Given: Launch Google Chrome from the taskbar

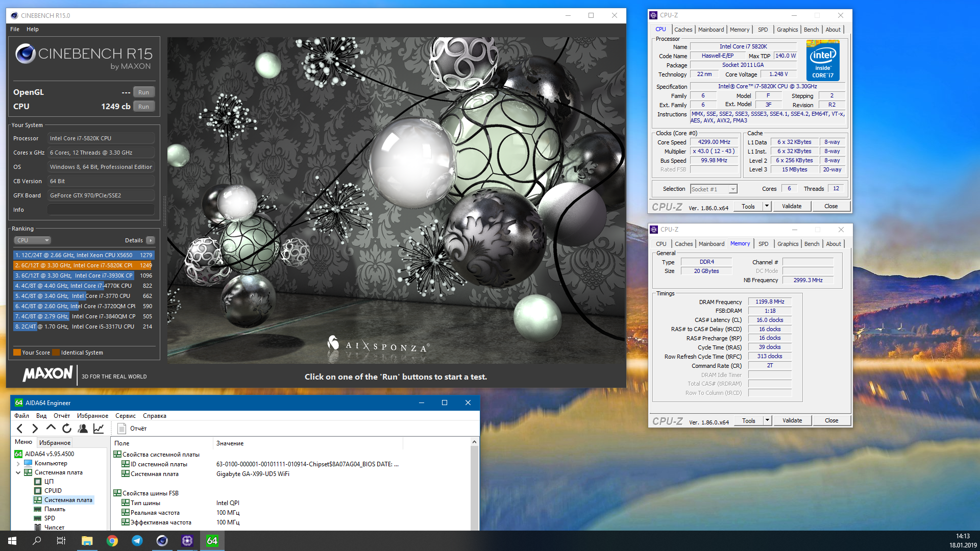Looking at the screenshot, I should coord(112,541).
